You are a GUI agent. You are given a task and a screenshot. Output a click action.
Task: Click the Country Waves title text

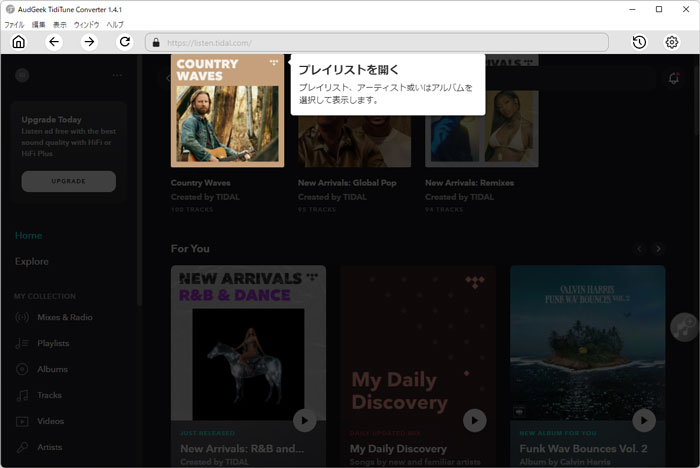tap(200, 183)
